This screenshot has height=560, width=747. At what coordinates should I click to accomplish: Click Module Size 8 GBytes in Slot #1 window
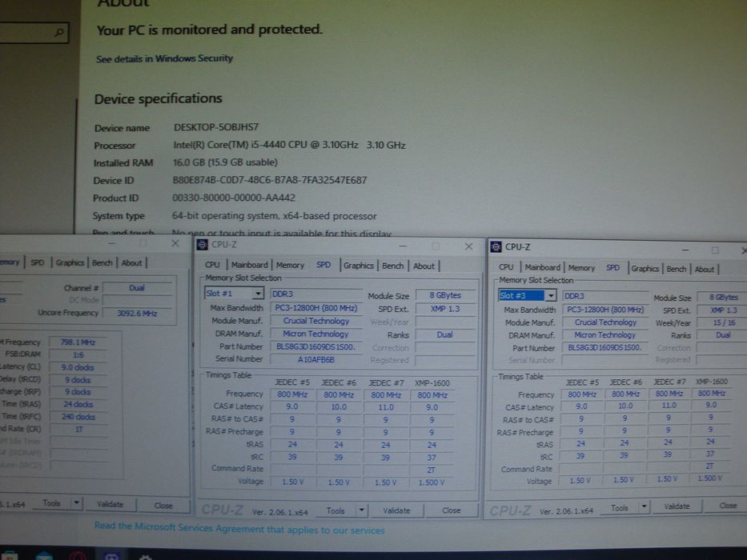tap(445, 295)
